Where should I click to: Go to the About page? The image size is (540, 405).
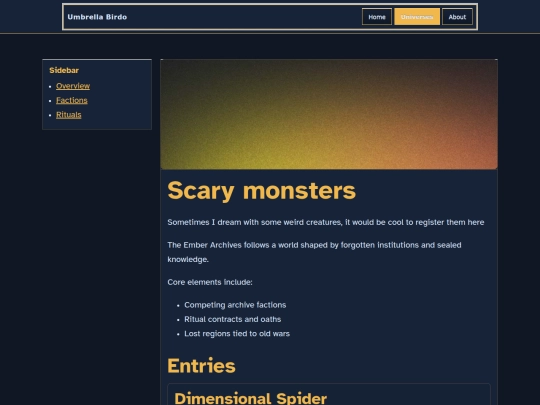pyautogui.click(x=457, y=17)
